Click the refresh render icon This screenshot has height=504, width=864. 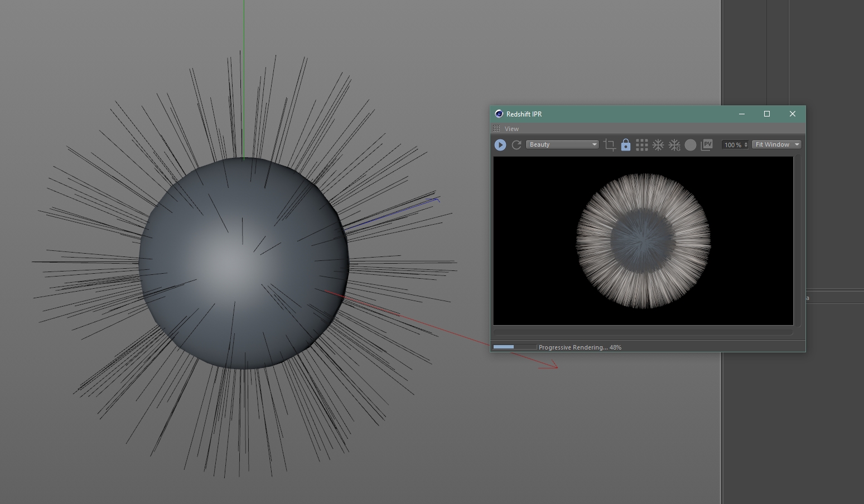[x=517, y=145]
